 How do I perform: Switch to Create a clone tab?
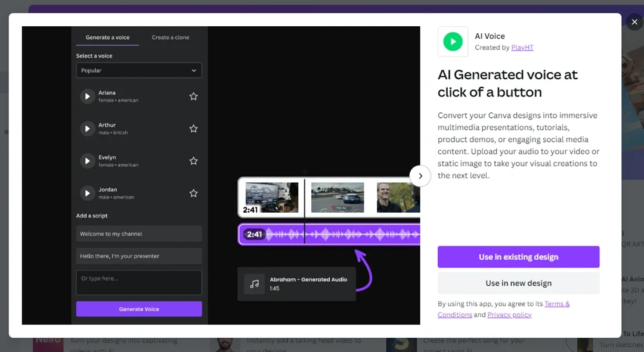click(x=171, y=38)
